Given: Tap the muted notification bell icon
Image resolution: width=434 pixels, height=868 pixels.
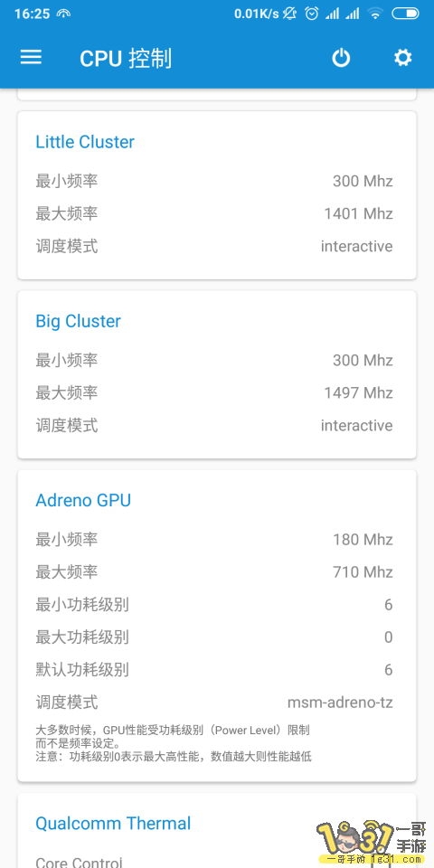Looking at the screenshot, I should (290, 14).
